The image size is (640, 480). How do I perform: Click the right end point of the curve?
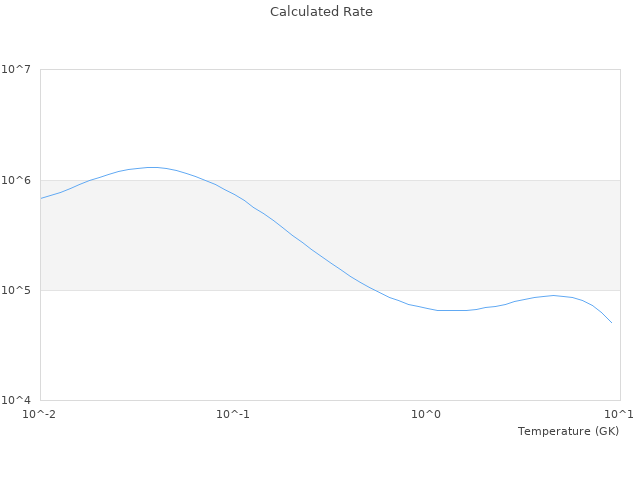coord(612,323)
